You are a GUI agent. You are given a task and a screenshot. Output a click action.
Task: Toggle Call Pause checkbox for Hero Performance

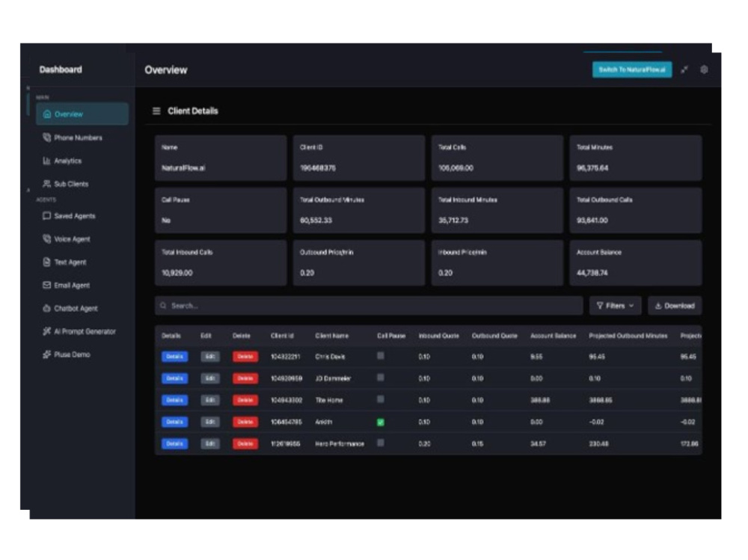tap(380, 443)
